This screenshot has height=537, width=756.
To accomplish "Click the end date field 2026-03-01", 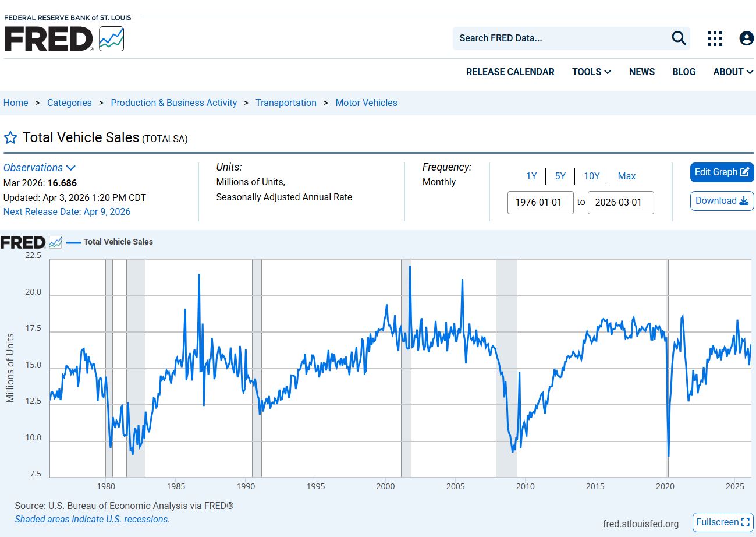I will tap(620, 203).
